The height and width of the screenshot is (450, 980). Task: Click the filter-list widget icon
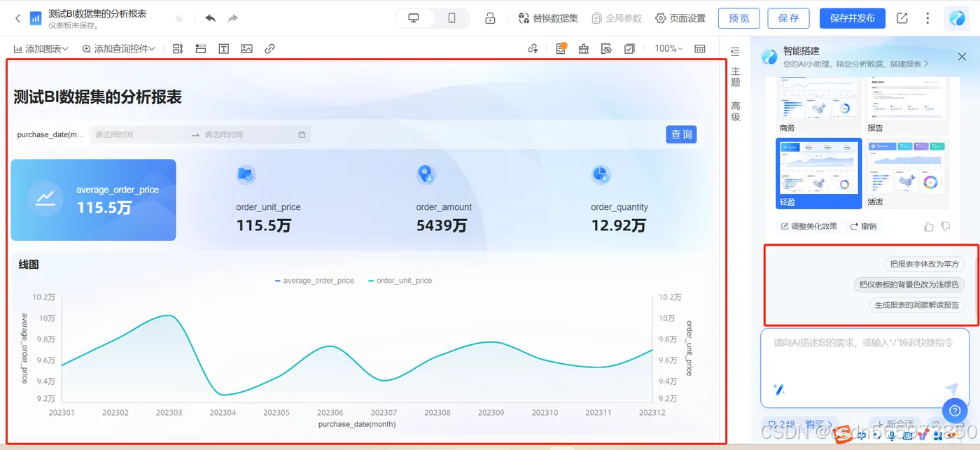(x=177, y=49)
